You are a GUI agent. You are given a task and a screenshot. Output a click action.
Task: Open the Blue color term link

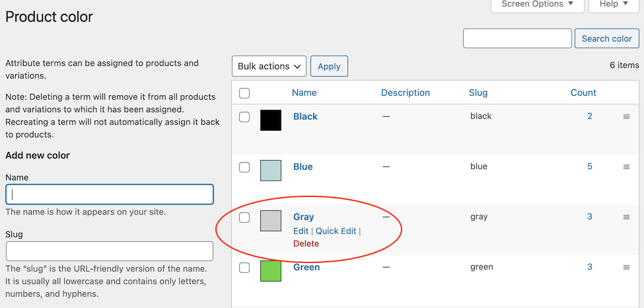pyautogui.click(x=303, y=167)
